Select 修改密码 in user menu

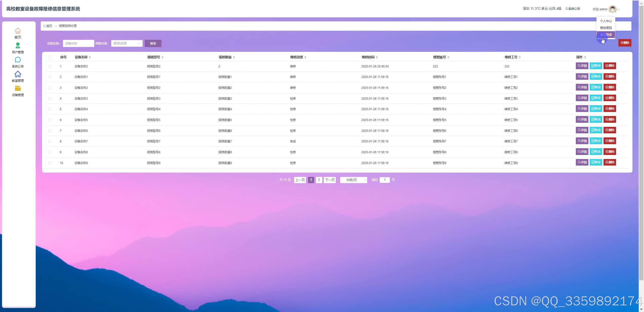(x=606, y=28)
